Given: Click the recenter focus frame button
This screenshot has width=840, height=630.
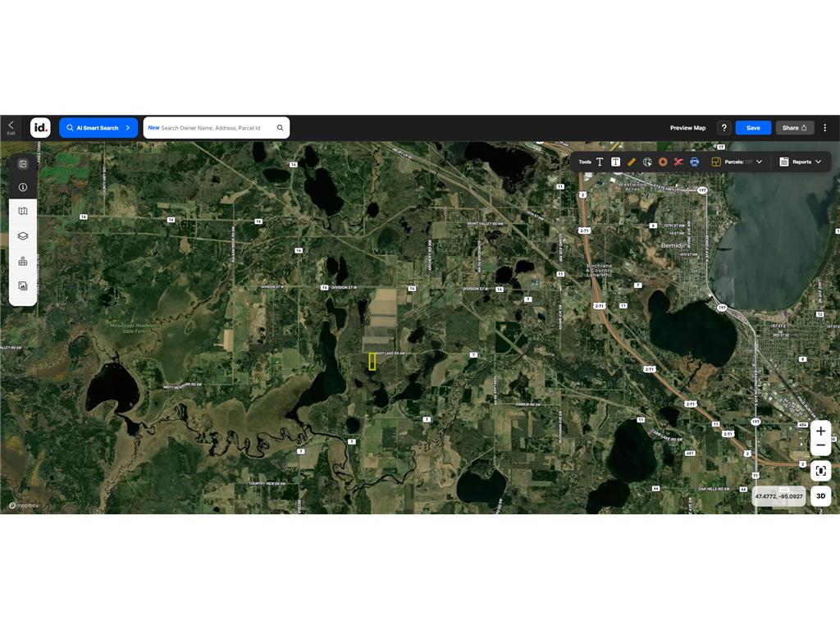Looking at the screenshot, I should coord(820,471).
